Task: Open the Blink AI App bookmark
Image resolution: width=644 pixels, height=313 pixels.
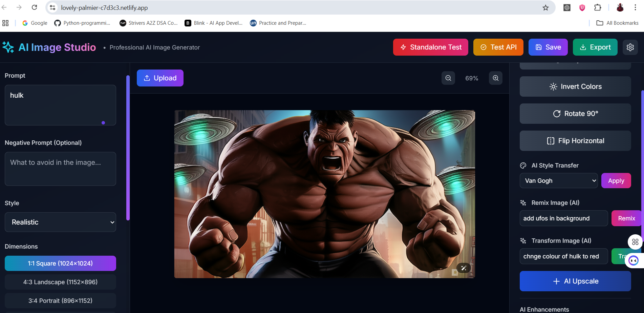Action: click(x=214, y=23)
